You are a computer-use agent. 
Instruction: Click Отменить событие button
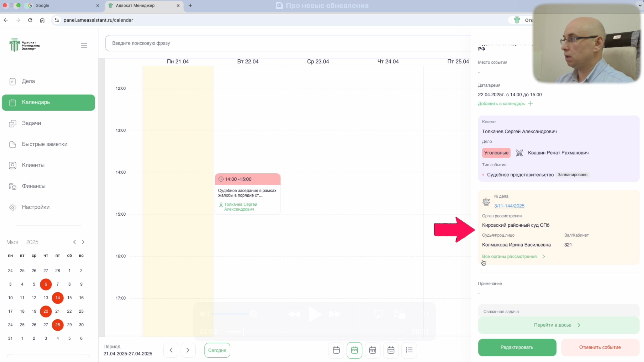coord(600,347)
